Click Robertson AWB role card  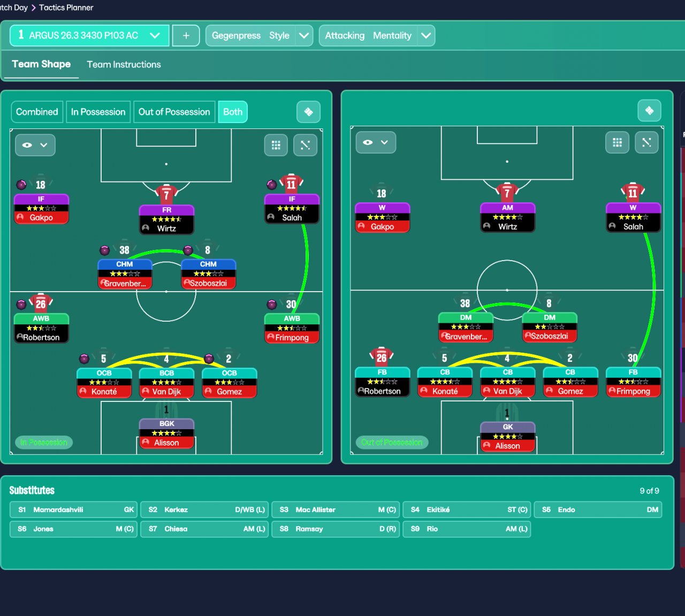[x=41, y=328]
